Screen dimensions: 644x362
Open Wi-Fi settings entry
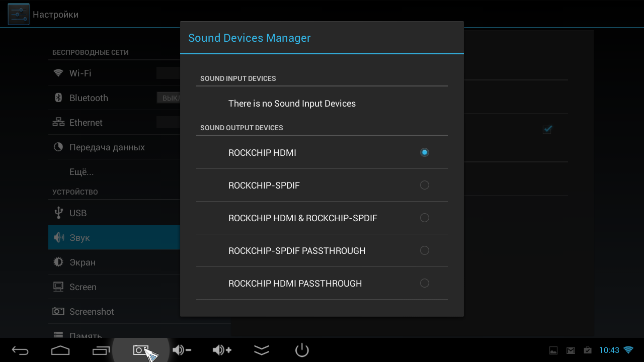pos(114,73)
